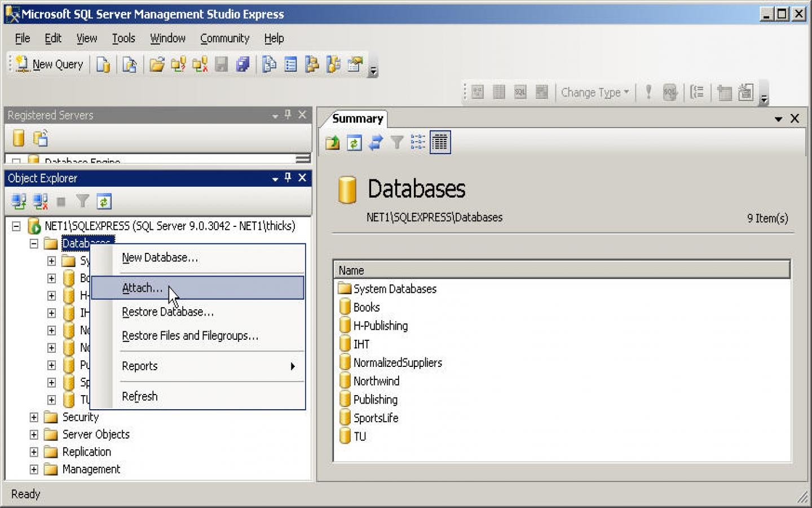This screenshot has width=812, height=508.
Task: Click the Summary list-page toolbar icon
Action: (290, 64)
